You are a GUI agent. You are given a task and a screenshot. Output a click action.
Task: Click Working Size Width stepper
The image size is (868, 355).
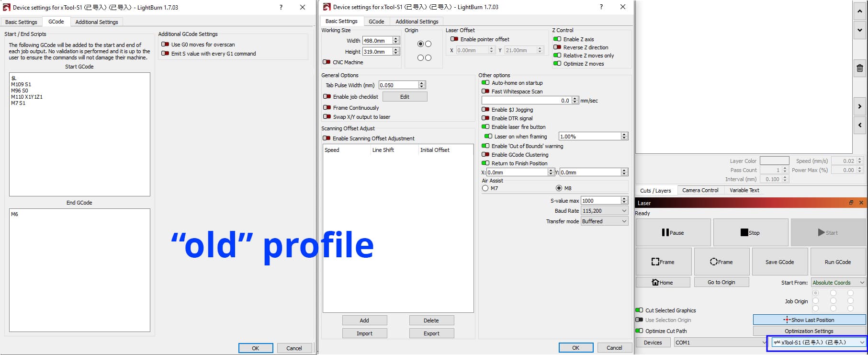[396, 40]
